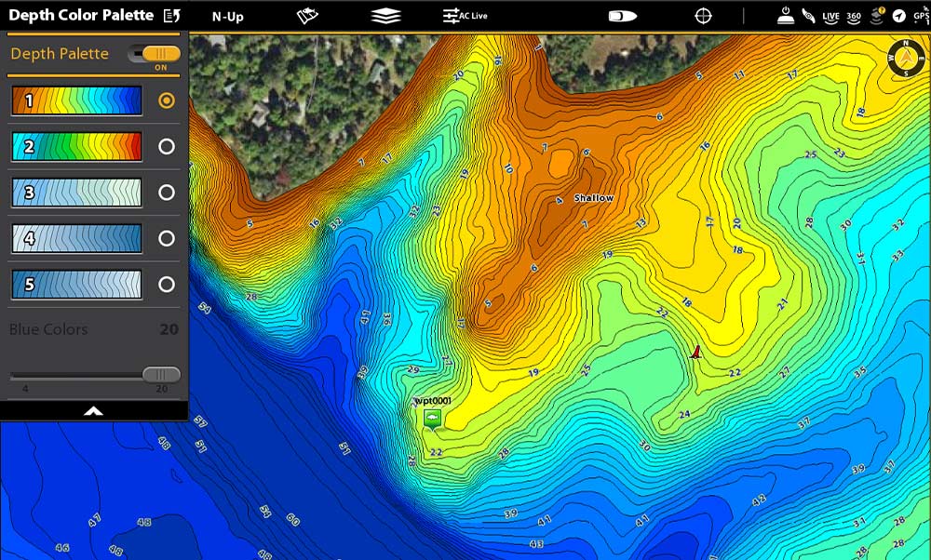Pick the blue-to-white palette 5 swatch
The width and height of the screenshot is (931, 560).
[76, 284]
